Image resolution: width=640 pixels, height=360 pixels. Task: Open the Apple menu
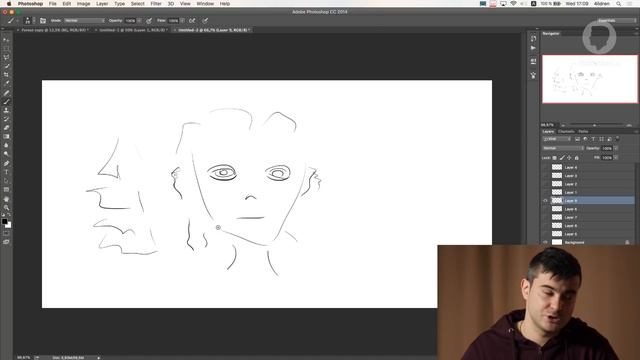(9, 4)
